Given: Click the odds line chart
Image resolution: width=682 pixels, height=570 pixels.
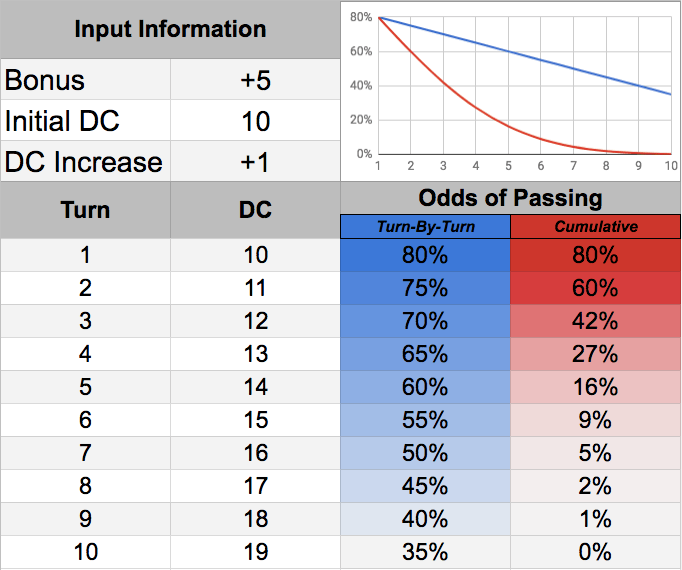Looking at the screenshot, I should (510, 90).
